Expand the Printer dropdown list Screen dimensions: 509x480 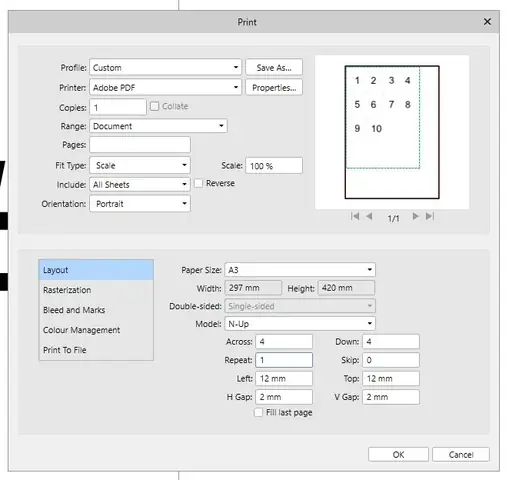click(165, 88)
